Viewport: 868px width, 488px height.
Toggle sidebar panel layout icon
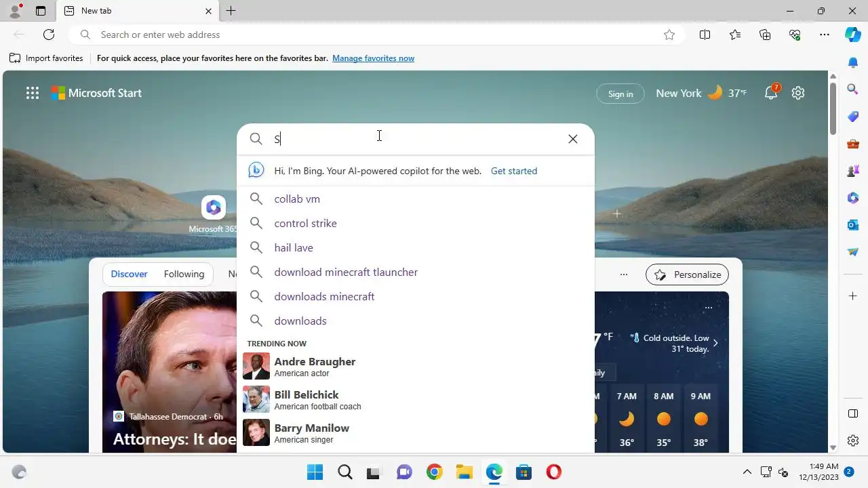(853, 413)
